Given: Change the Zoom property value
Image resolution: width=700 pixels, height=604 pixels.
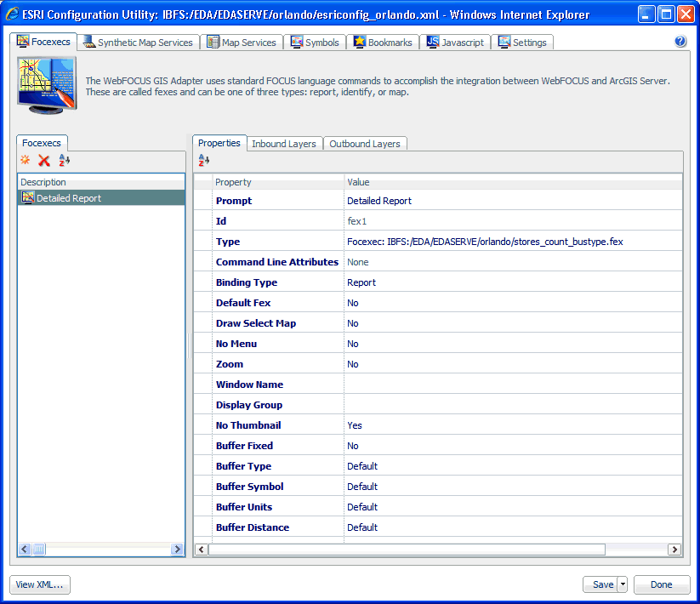Looking at the screenshot, I should click(x=514, y=364).
